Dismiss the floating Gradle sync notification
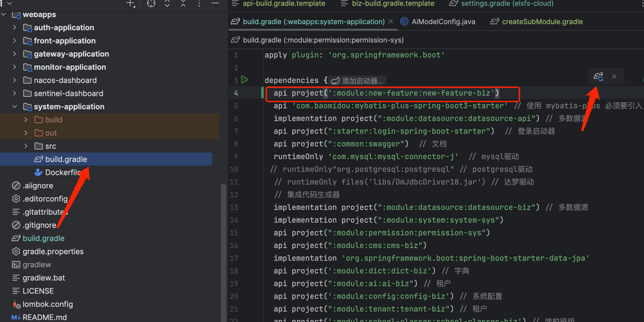Screen dimensions: 644x322 tap(614, 76)
